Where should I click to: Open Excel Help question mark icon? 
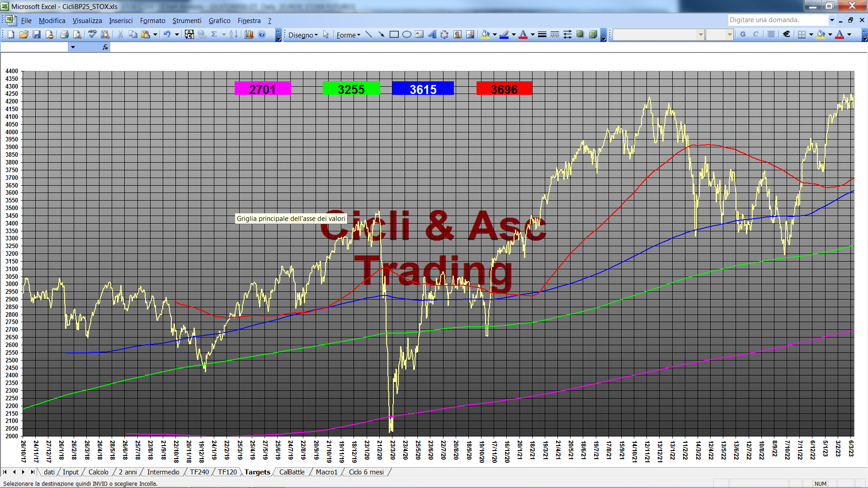tap(262, 34)
